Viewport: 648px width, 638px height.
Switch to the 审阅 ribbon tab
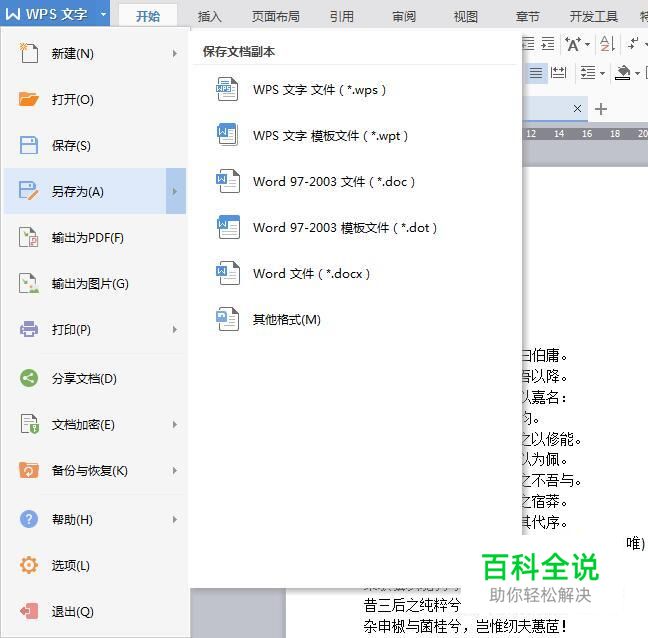[404, 17]
